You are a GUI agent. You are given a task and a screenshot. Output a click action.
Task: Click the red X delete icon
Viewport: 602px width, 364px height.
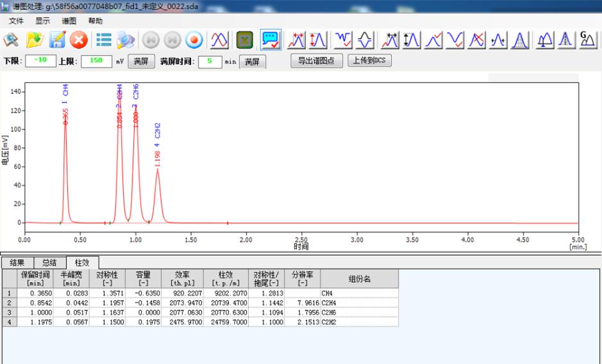click(x=79, y=40)
